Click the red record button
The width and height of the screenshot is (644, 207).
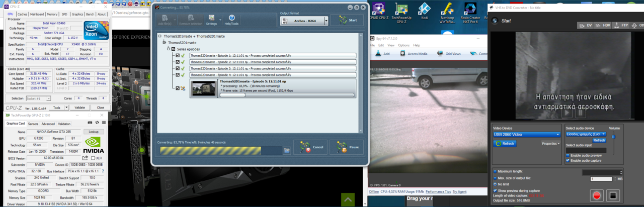coord(596,195)
